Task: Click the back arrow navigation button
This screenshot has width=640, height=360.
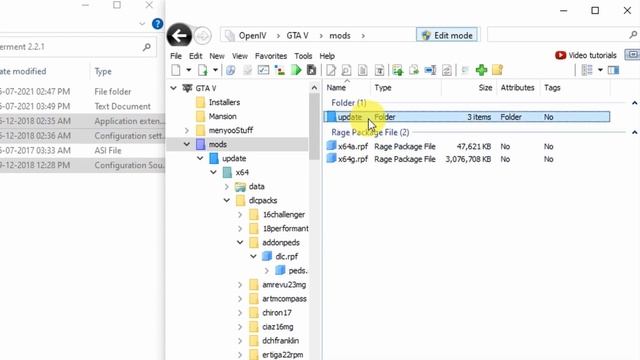Action: (x=179, y=36)
